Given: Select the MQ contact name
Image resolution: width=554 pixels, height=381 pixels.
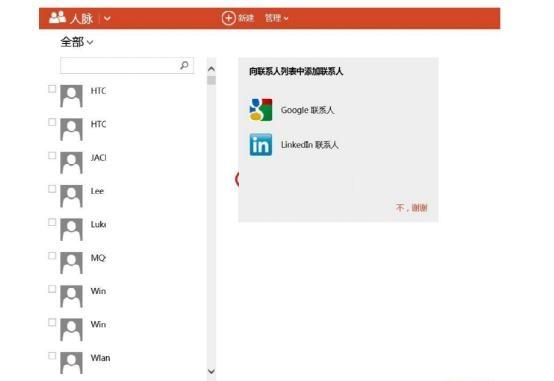Looking at the screenshot, I should pos(98,258).
